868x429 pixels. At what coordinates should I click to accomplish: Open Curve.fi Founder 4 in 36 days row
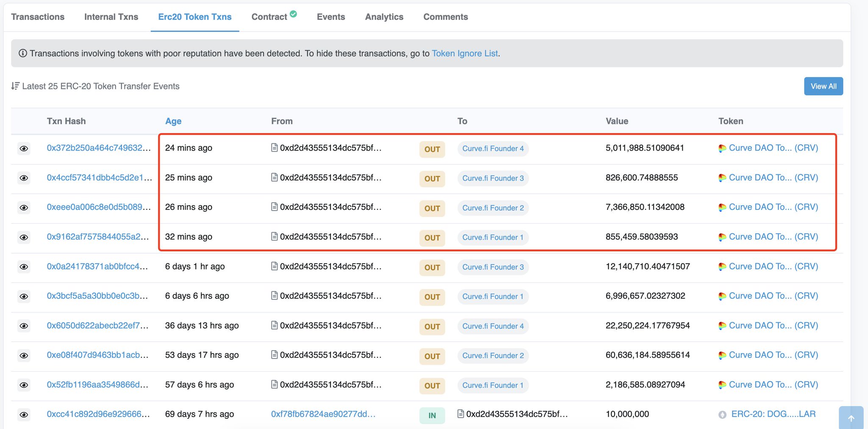point(493,326)
